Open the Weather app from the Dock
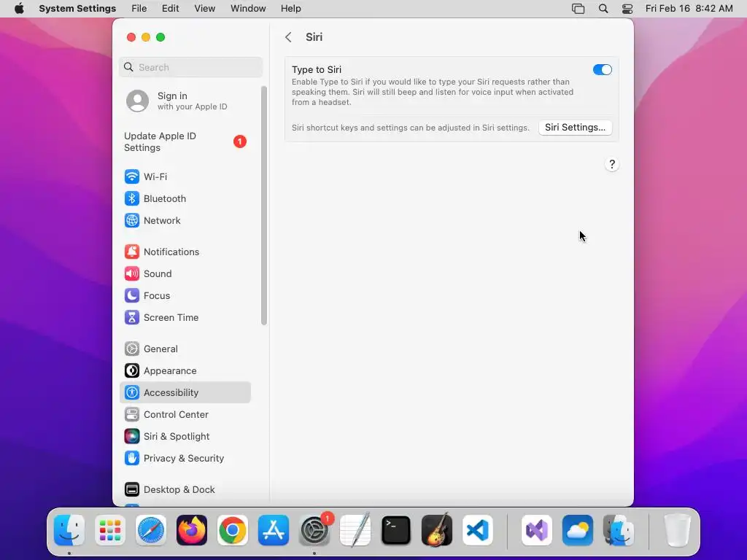This screenshot has width=747, height=560. pyautogui.click(x=578, y=530)
